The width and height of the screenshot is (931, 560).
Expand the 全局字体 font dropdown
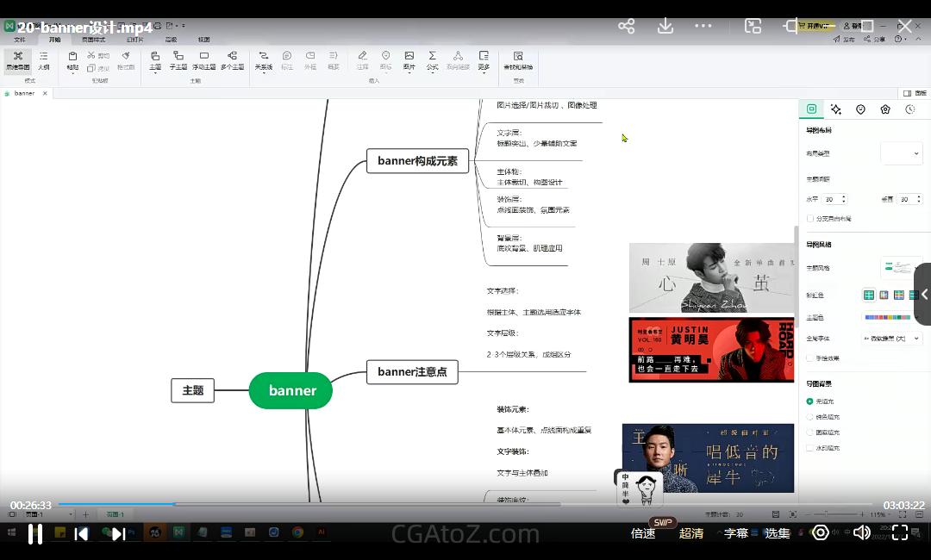point(892,339)
